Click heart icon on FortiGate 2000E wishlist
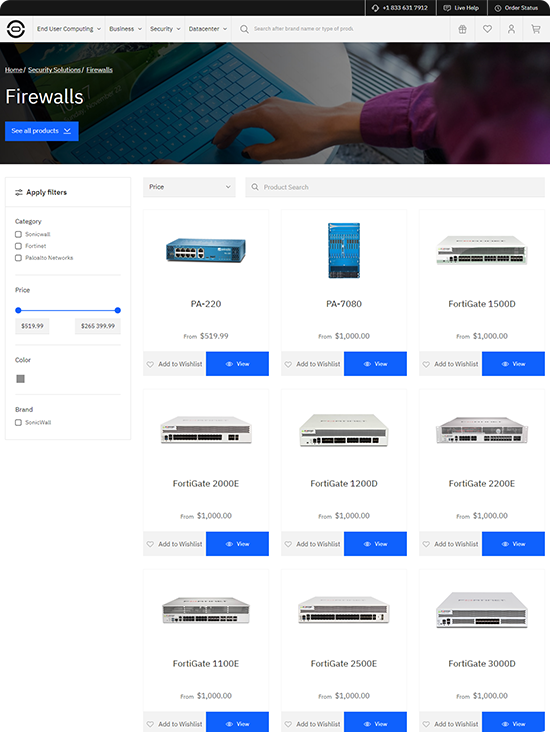Image resolution: width=550 pixels, height=732 pixels. point(150,544)
